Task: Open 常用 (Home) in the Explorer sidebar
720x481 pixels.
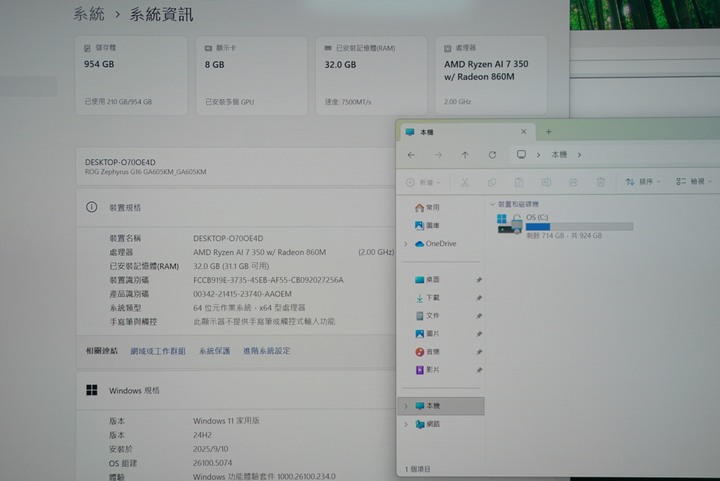Action: click(427, 207)
